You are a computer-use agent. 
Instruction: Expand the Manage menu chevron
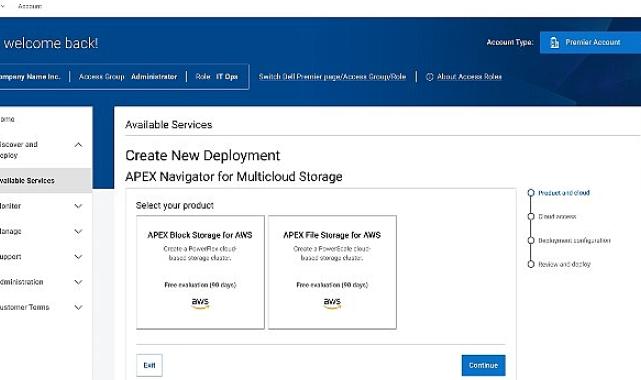click(78, 231)
